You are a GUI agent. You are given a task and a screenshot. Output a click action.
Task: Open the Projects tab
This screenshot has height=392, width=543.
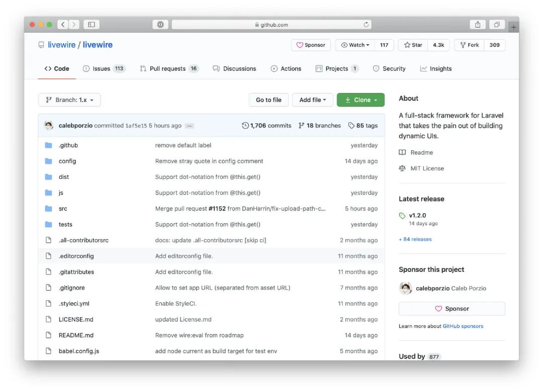pos(337,68)
